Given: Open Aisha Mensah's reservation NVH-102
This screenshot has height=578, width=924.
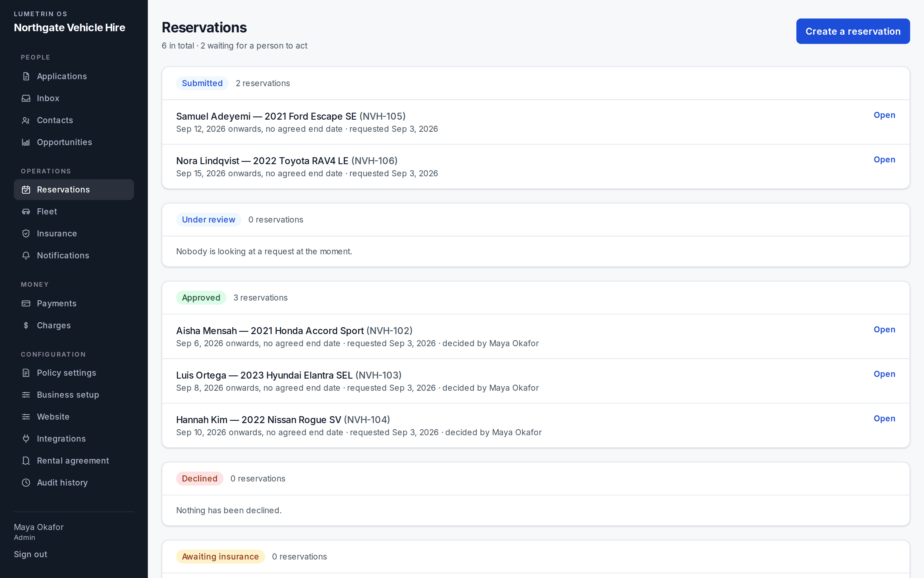Looking at the screenshot, I should [x=884, y=329].
